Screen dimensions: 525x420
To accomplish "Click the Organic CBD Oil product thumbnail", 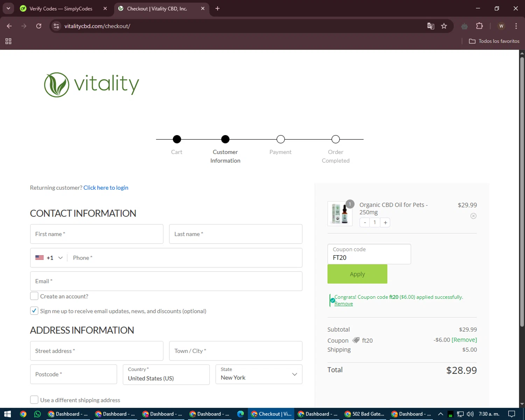I will [x=340, y=213].
